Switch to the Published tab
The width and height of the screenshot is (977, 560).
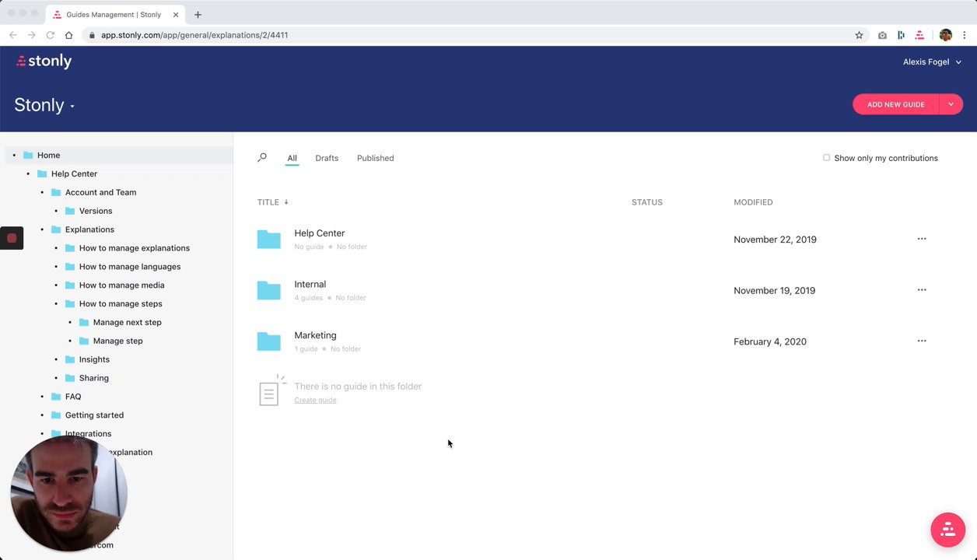[375, 158]
